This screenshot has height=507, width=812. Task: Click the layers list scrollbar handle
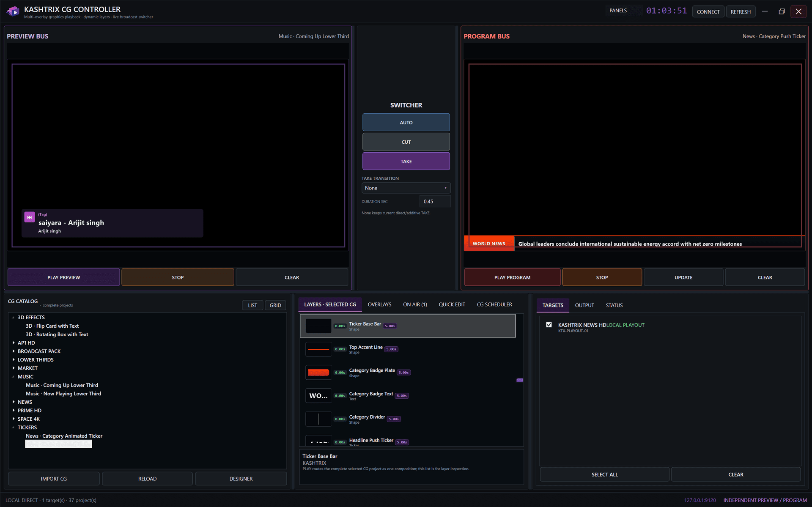click(x=520, y=380)
